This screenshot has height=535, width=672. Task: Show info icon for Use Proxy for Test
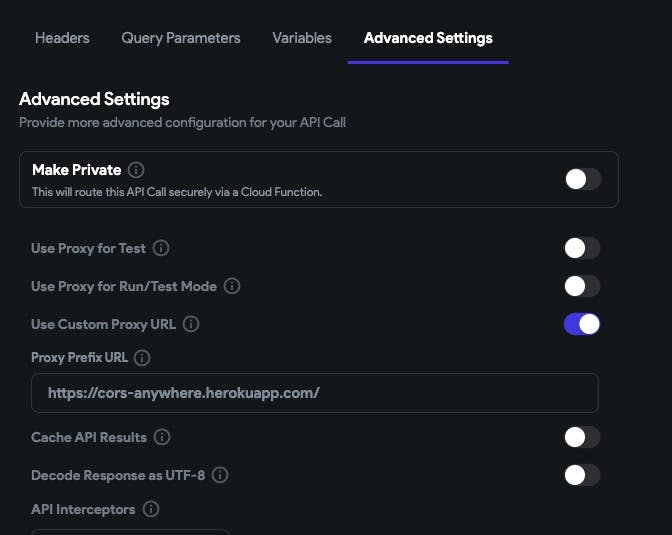tap(161, 248)
